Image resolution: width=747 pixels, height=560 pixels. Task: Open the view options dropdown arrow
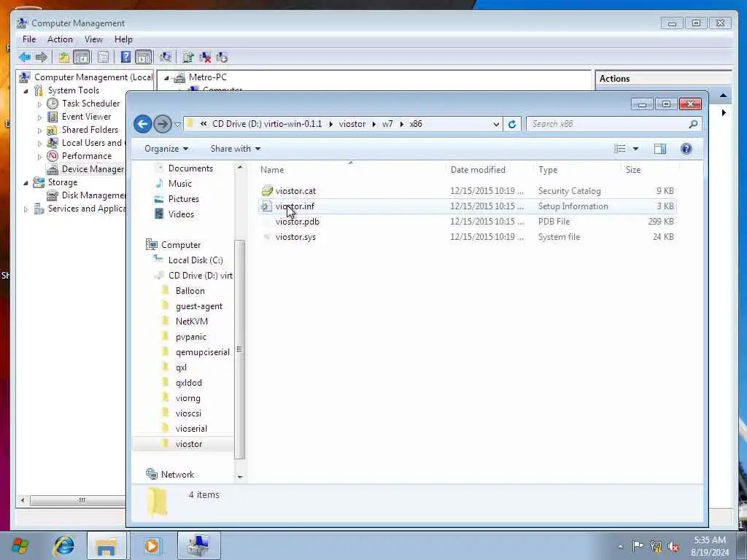tap(635, 149)
